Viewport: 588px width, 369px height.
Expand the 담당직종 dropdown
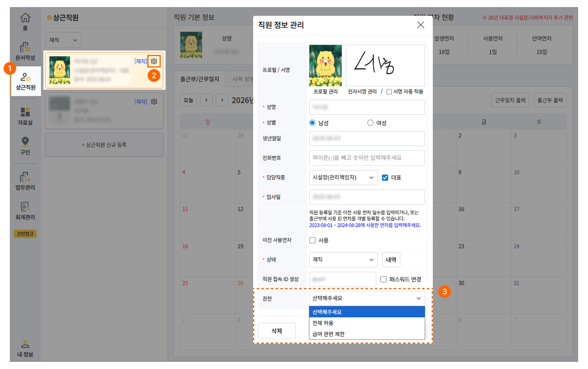click(x=343, y=178)
